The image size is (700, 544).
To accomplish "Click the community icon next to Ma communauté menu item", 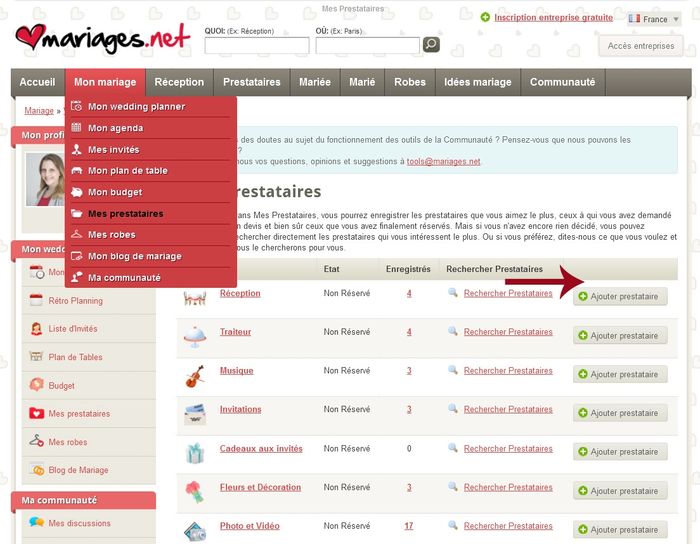I will (77, 277).
